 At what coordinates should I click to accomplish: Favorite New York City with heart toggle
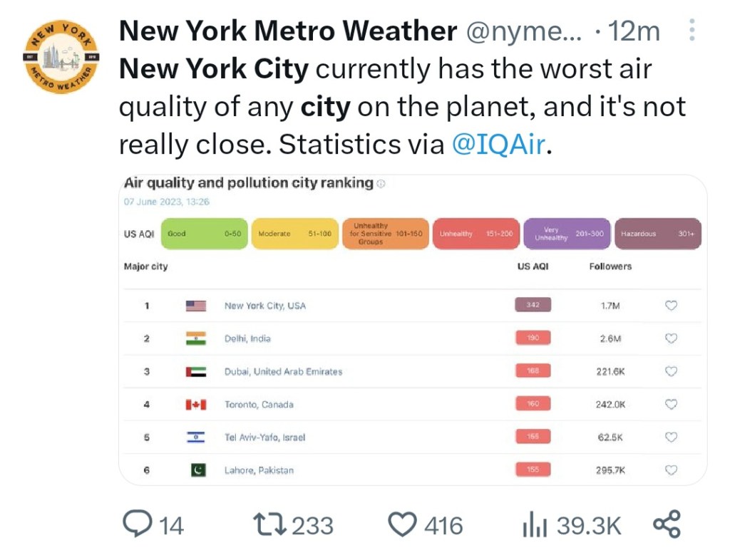670,306
